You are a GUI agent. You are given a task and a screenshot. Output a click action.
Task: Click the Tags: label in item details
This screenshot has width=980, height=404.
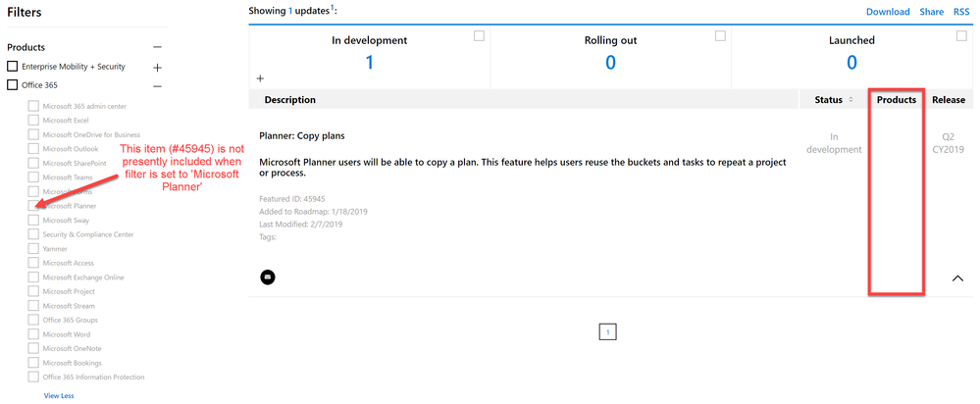(268, 236)
